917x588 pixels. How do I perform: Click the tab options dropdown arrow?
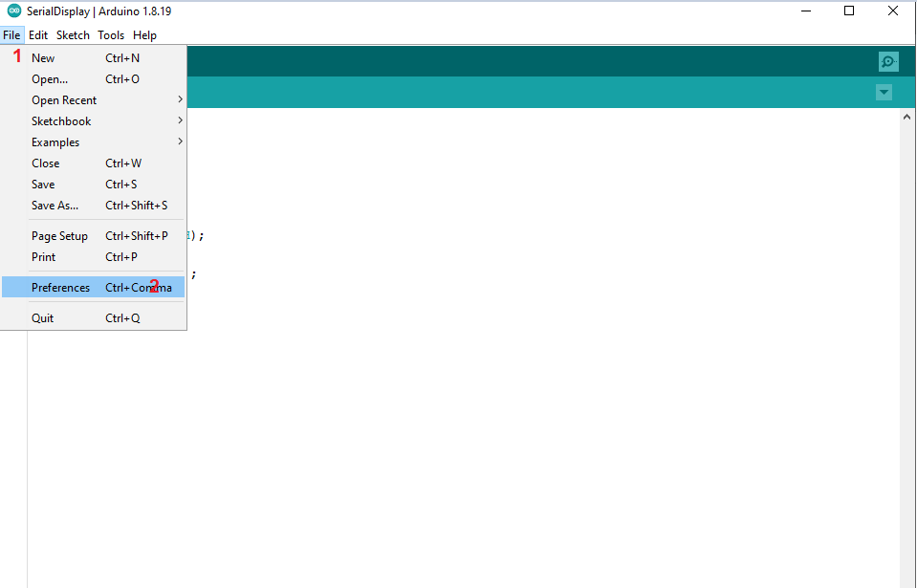coord(884,93)
